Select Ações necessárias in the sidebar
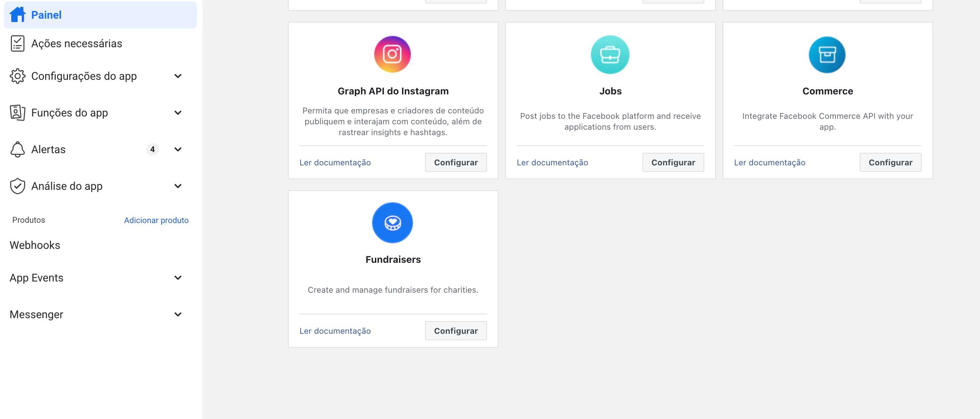The image size is (980, 419). click(76, 43)
